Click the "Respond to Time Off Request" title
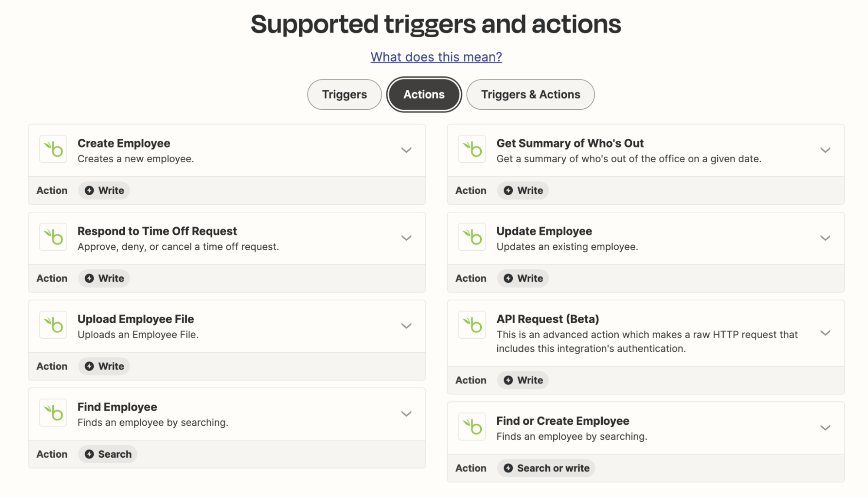Screen dimensions: 868x498 (x=157, y=231)
